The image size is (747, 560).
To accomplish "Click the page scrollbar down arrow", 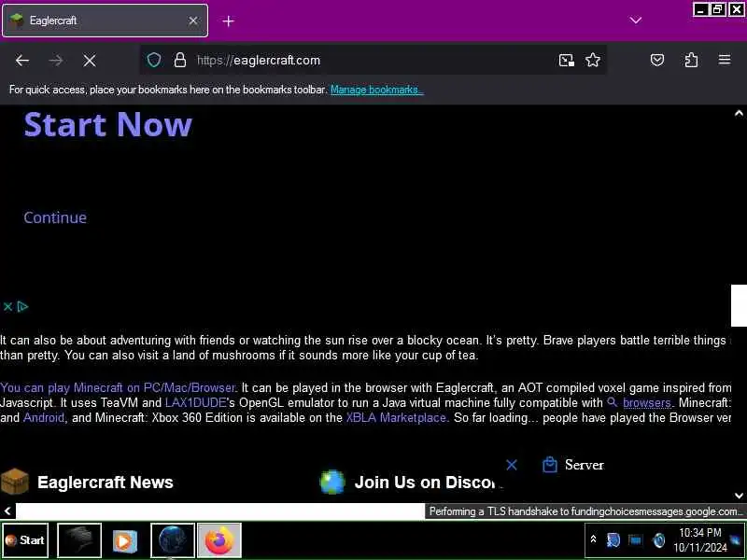I will [739, 496].
